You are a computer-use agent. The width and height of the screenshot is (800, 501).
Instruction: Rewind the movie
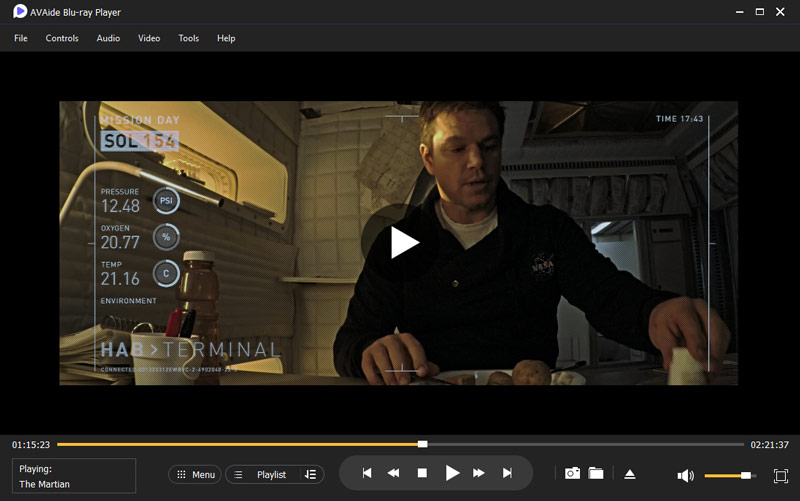[x=393, y=473]
